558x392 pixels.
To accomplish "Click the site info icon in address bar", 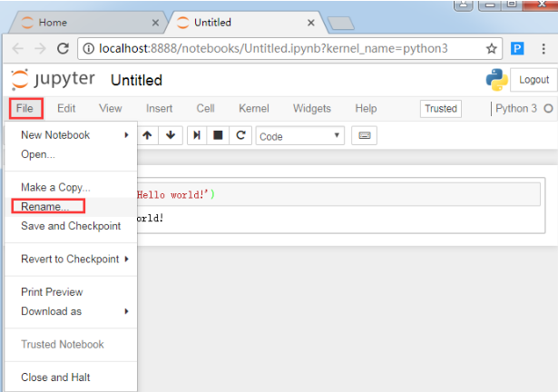I will click(x=88, y=48).
